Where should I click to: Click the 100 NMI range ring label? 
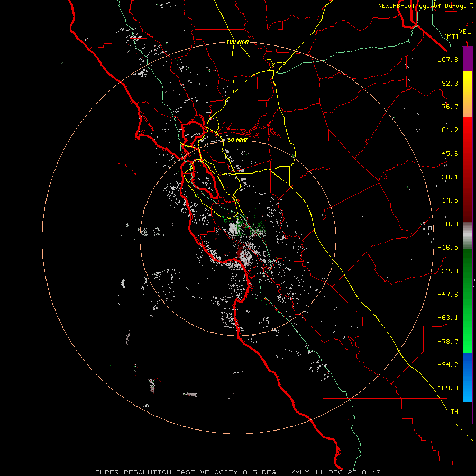tap(237, 42)
